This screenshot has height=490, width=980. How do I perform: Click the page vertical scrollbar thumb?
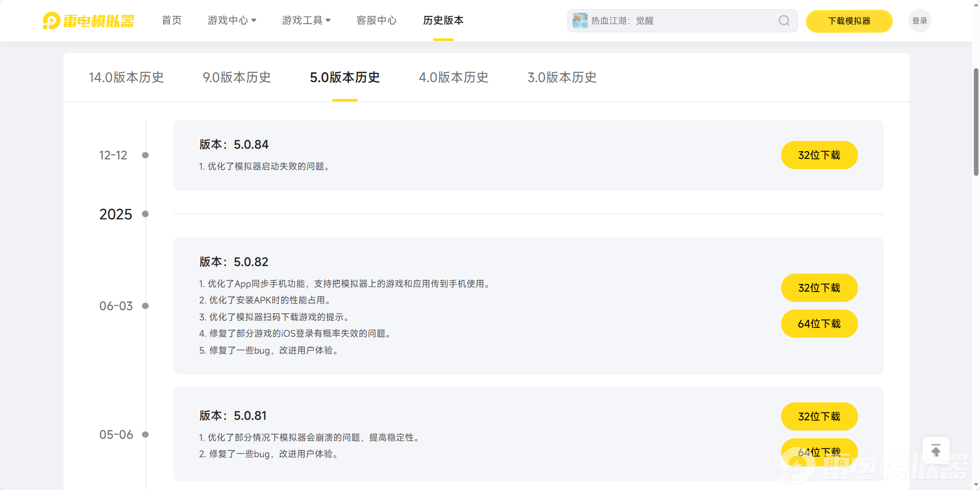(x=976, y=122)
